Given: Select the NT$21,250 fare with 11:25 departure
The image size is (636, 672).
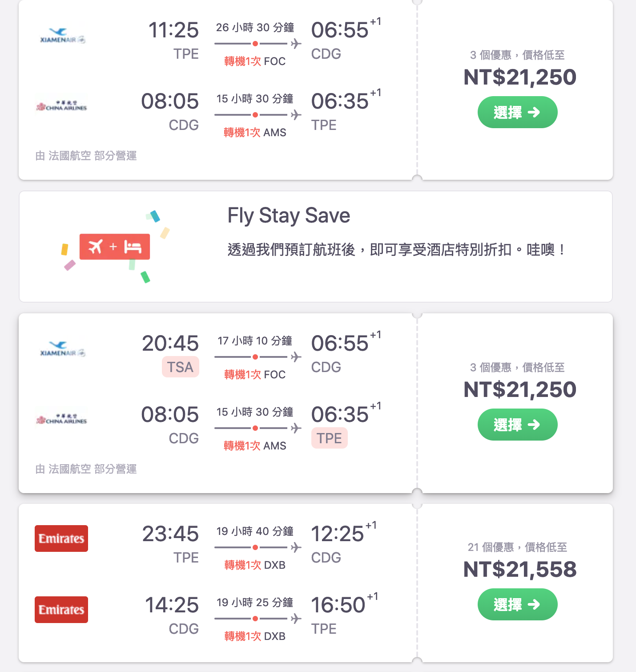Looking at the screenshot, I should coord(517,112).
